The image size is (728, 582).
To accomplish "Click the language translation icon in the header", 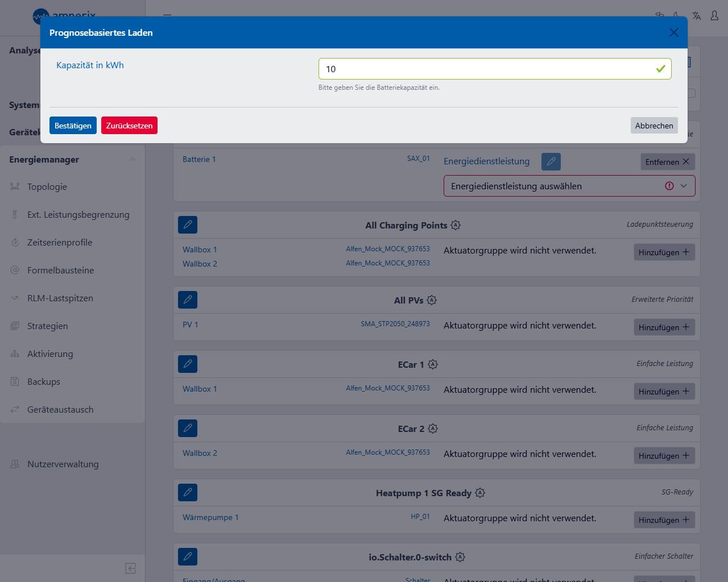I will click(x=696, y=16).
